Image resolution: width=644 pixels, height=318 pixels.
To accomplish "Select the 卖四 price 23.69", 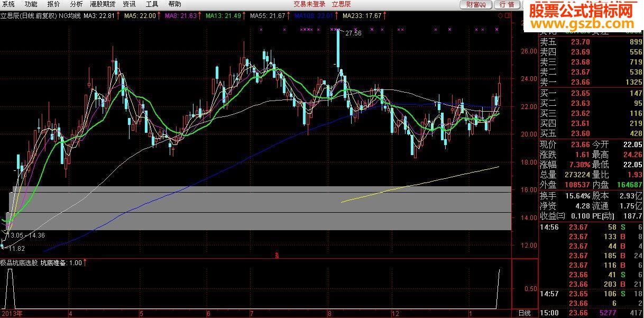I will pyautogui.click(x=581, y=52).
